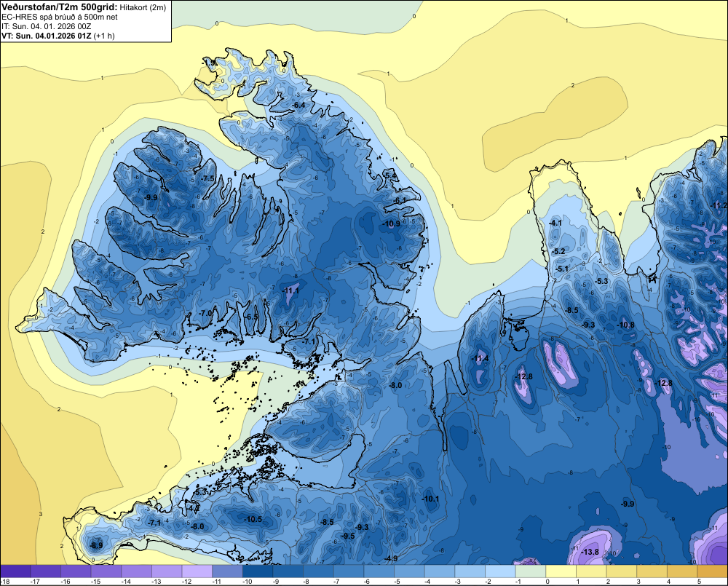Click the 'Hitakort (2m)' label
This screenshot has height=586, width=728.
click(x=142, y=7)
